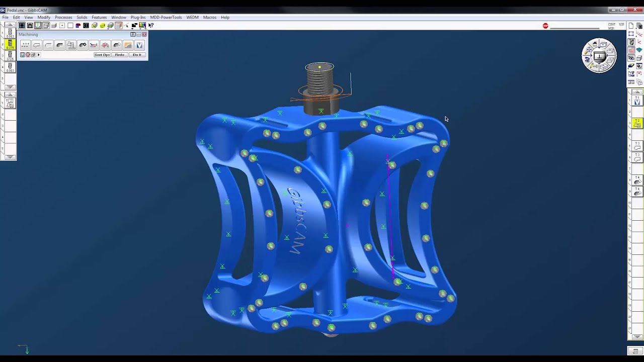Select the first T3 contour operation tile
This screenshot has height=362, width=644.
tap(637, 146)
